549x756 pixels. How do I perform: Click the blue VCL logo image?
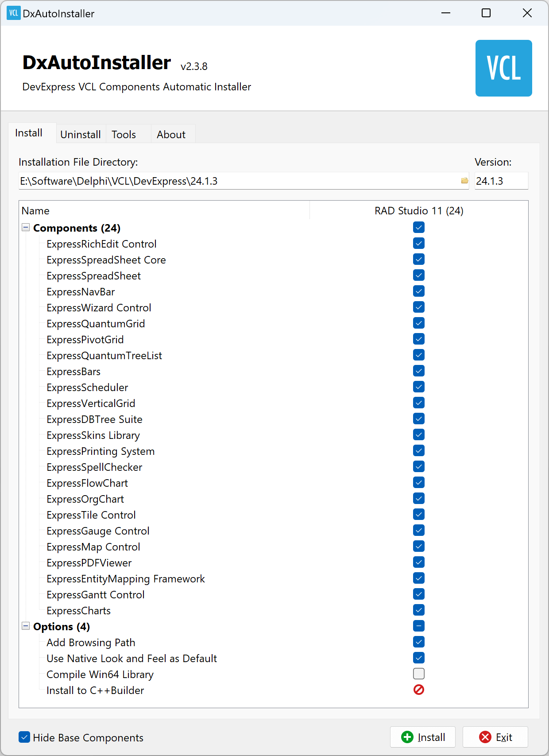pyautogui.click(x=503, y=68)
